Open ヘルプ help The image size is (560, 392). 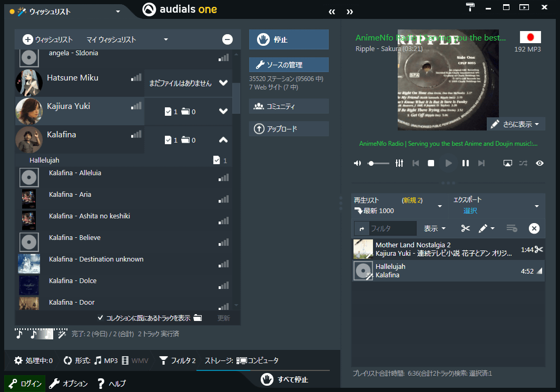pos(112,384)
